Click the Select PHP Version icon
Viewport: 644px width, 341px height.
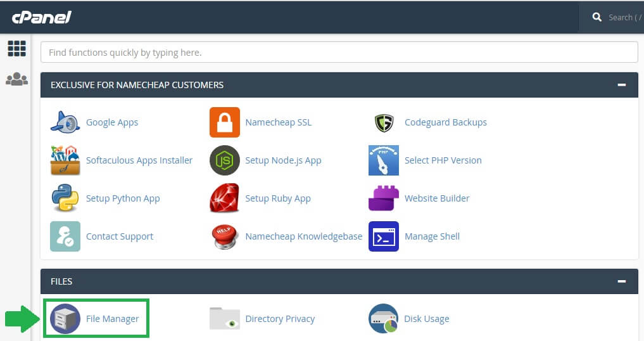click(384, 160)
